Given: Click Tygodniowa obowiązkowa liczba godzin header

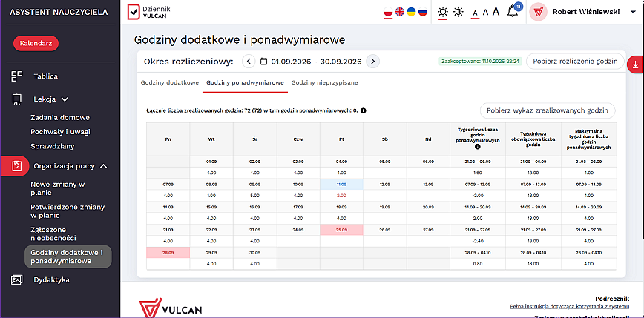Looking at the screenshot, I should (x=533, y=139).
